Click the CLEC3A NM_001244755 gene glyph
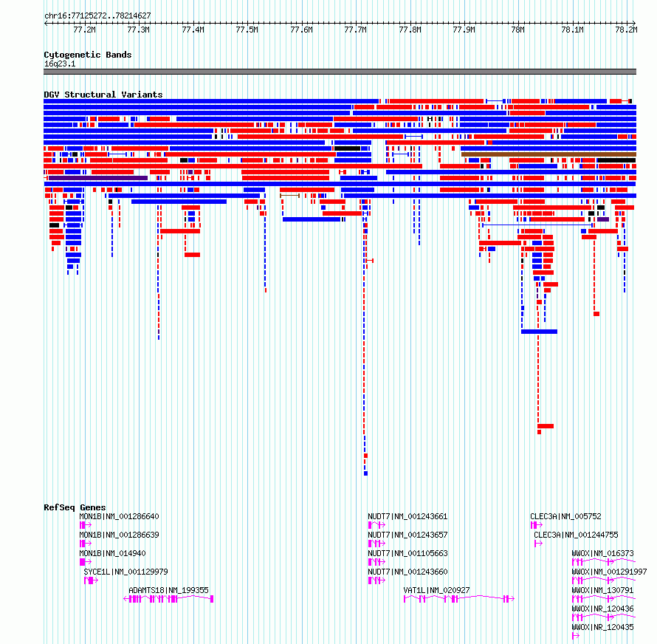 click(538, 544)
